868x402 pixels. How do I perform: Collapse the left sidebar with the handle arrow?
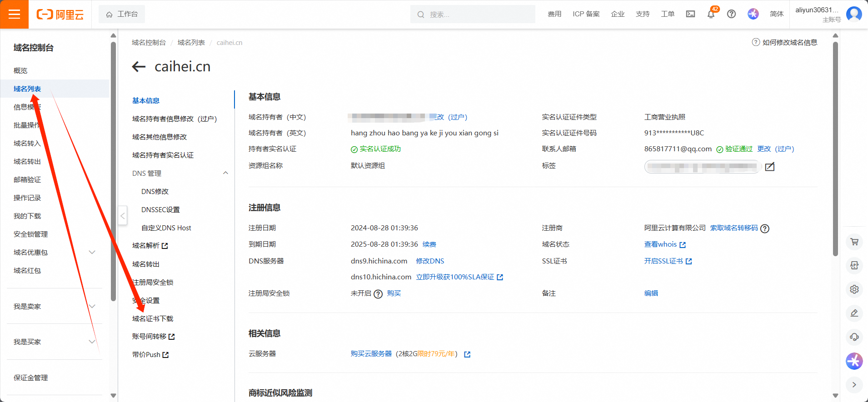click(122, 216)
